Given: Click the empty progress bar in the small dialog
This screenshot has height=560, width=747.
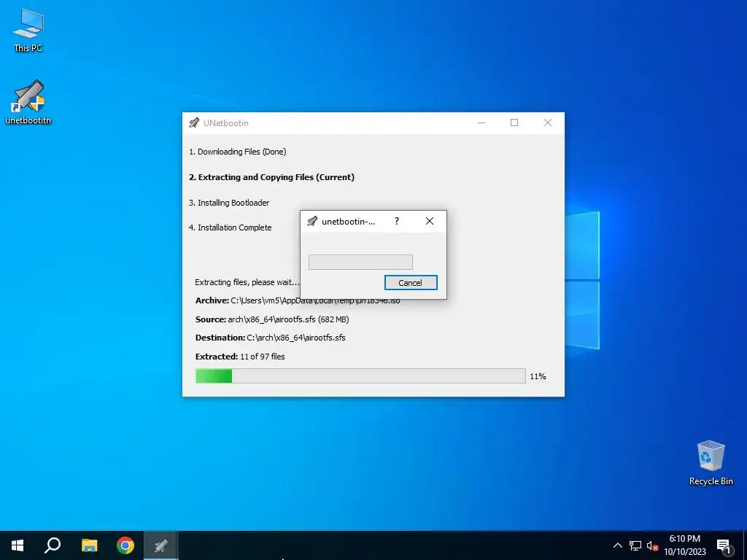Looking at the screenshot, I should pos(360,262).
